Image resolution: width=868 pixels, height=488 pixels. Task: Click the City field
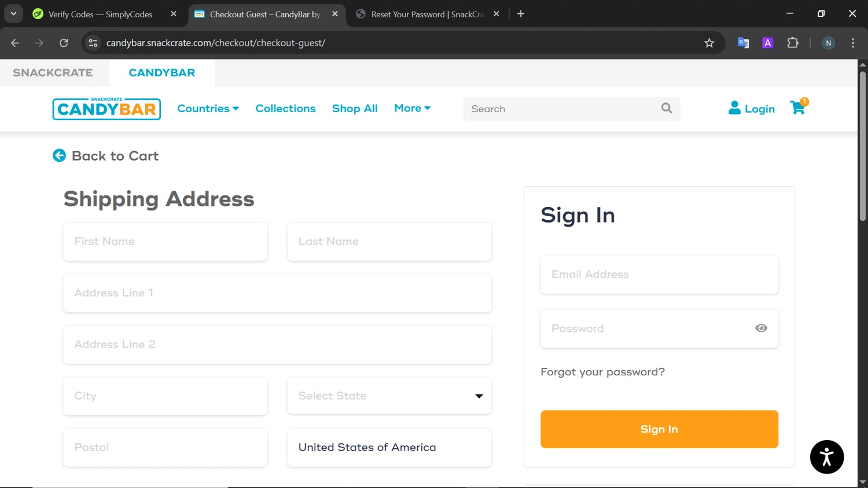[x=165, y=396]
